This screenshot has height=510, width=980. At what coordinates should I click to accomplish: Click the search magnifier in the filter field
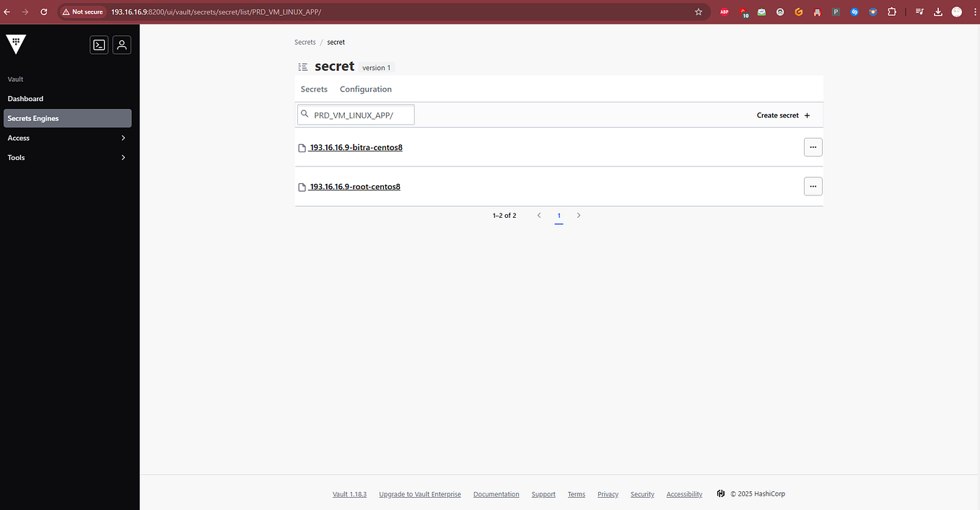[305, 114]
